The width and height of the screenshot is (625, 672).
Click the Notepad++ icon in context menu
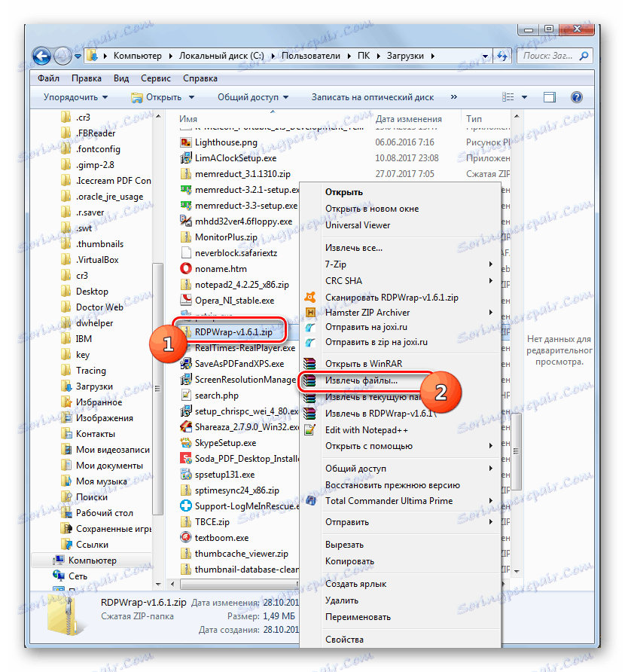[x=309, y=430]
